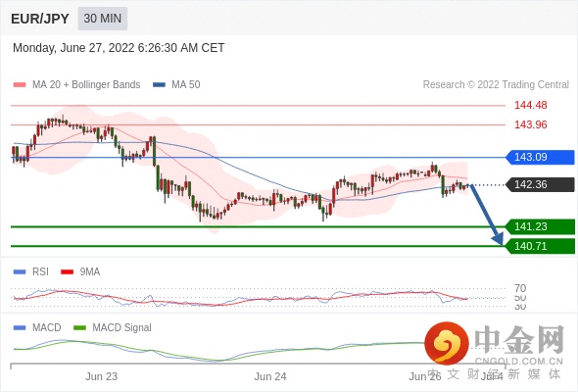The width and height of the screenshot is (578, 392).
Task: Click the 'MACD Signal' legend label
Action: (x=121, y=328)
